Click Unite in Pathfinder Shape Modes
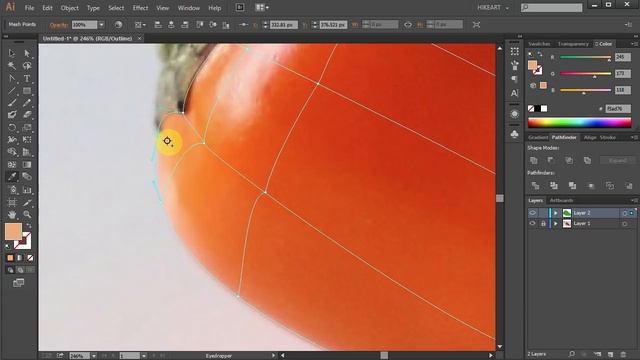Image resolution: width=640 pixels, height=360 pixels. click(x=533, y=160)
